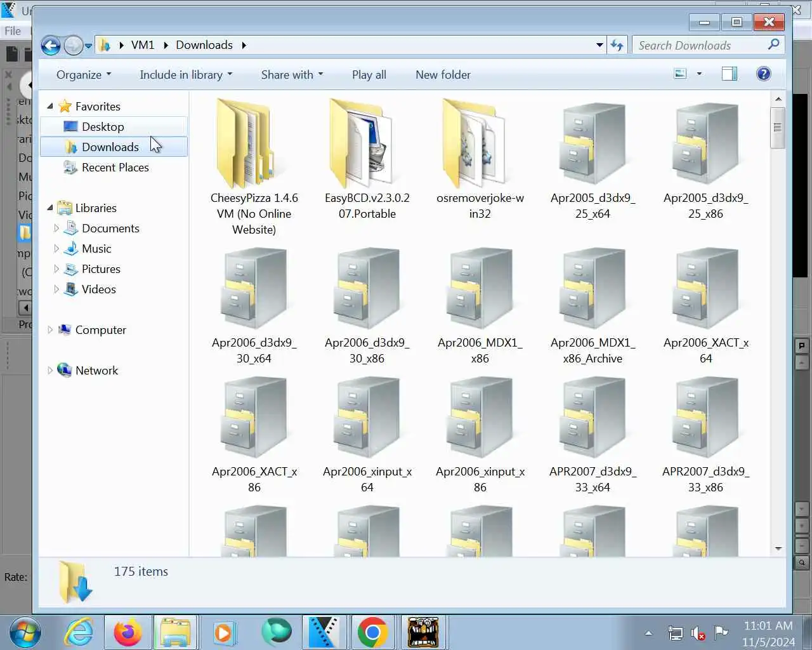Expand the Downloads breadcrumb arrow

click(244, 45)
